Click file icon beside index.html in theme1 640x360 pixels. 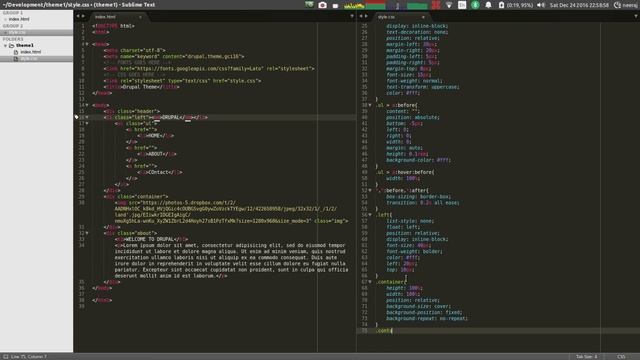coord(16,52)
